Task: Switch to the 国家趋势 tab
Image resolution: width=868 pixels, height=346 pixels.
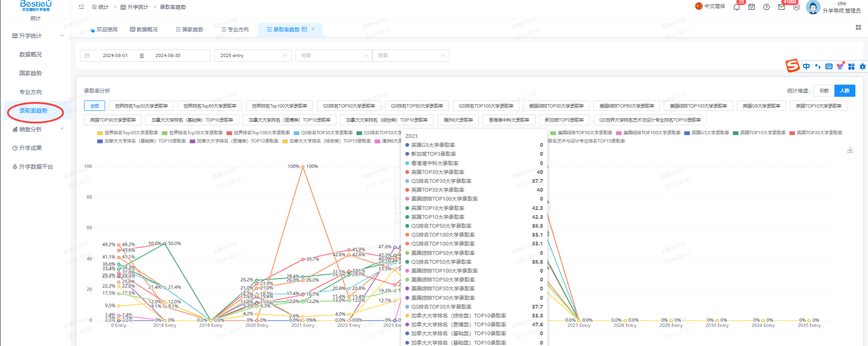Action: (x=190, y=29)
